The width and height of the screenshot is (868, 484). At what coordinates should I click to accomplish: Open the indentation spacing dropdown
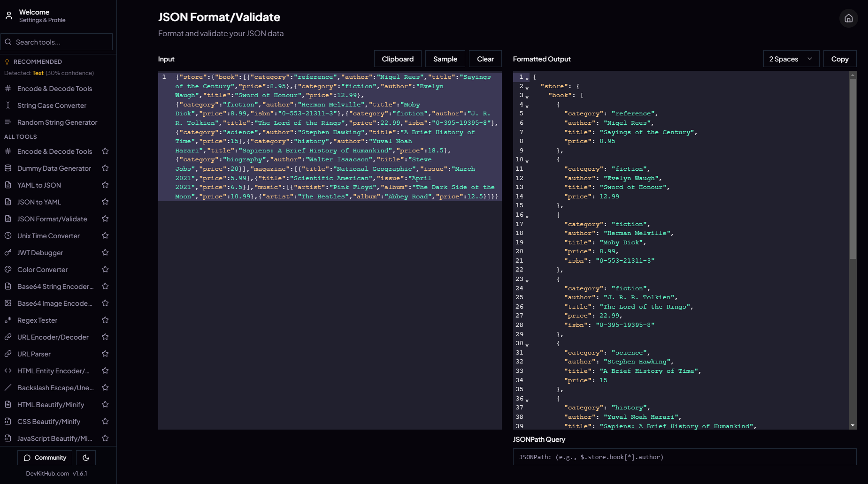click(x=791, y=59)
